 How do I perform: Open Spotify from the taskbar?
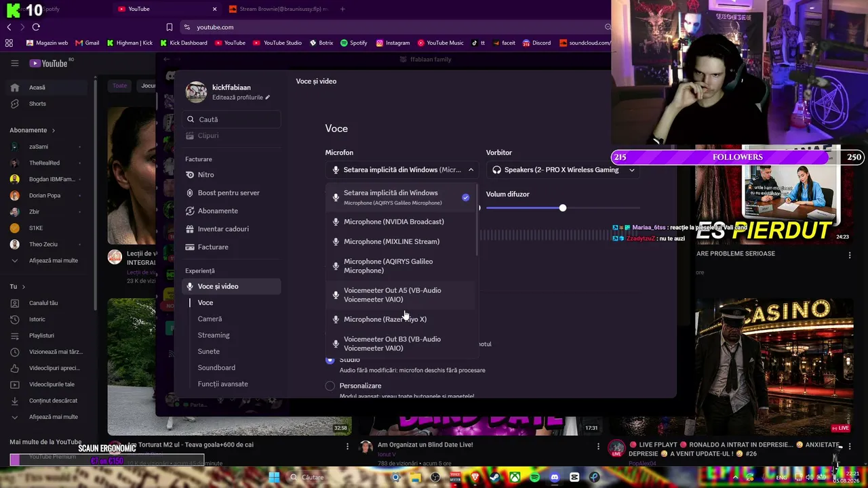[x=535, y=477]
